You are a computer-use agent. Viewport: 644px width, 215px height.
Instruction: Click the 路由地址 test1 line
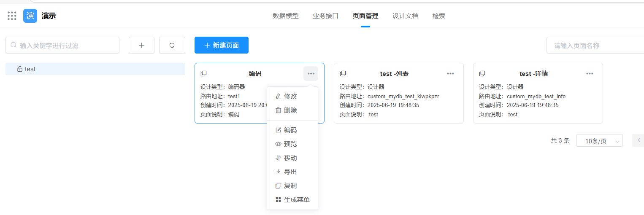pos(220,96)
